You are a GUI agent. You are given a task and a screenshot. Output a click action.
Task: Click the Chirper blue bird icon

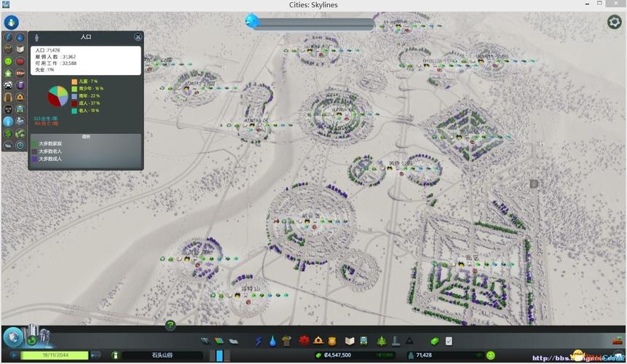click(x=252, y=21)
